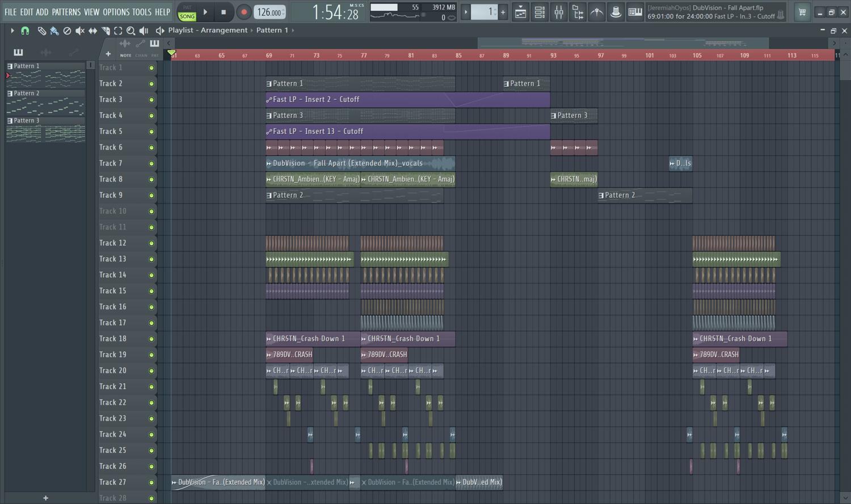Open the Fast LP Insert 2 Cutoff clip menu
This screenshot has height=504, width=851.
click(269, 100)
